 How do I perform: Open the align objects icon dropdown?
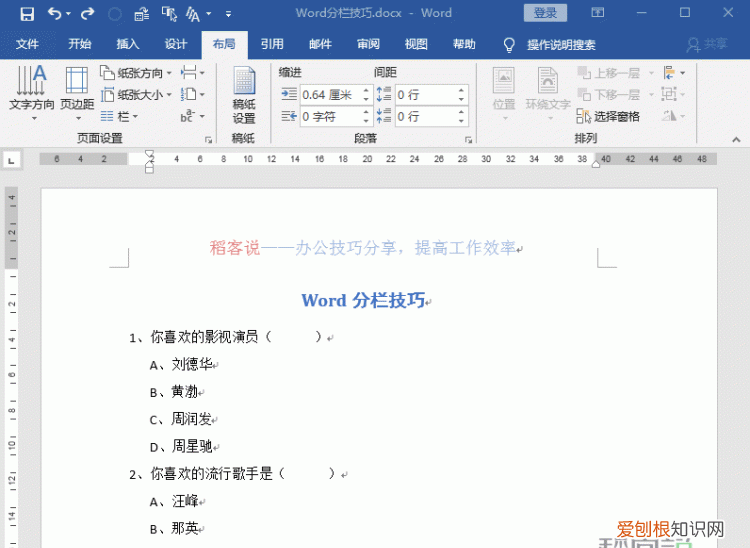(674, 73)
